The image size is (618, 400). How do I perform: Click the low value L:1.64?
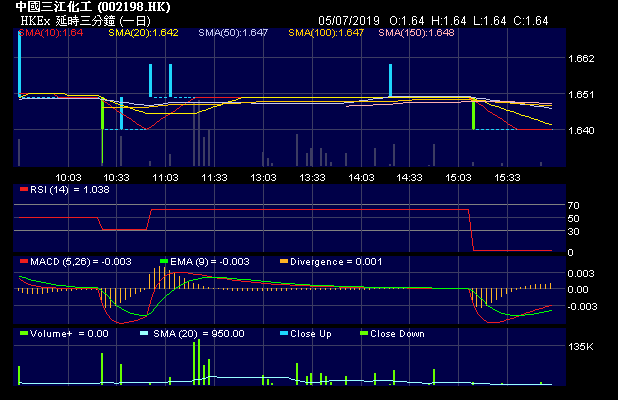490,20
